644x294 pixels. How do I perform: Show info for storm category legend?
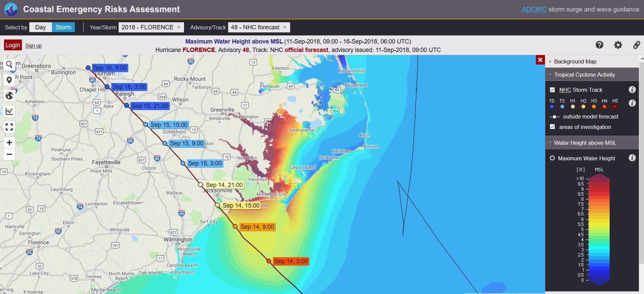pos(632,103)
